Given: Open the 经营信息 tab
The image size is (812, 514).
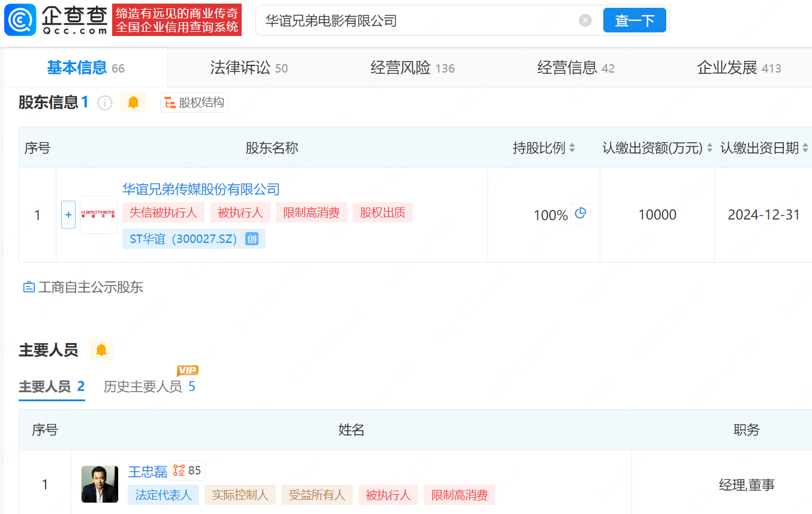Looking at the screenshot, I should click(x=576, y=68).
